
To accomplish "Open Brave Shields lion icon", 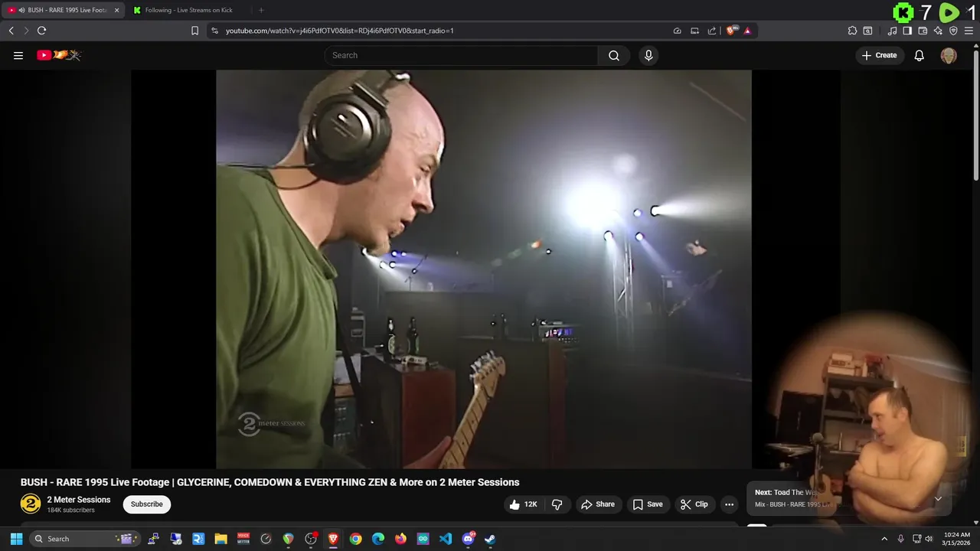I will (731, 31).
